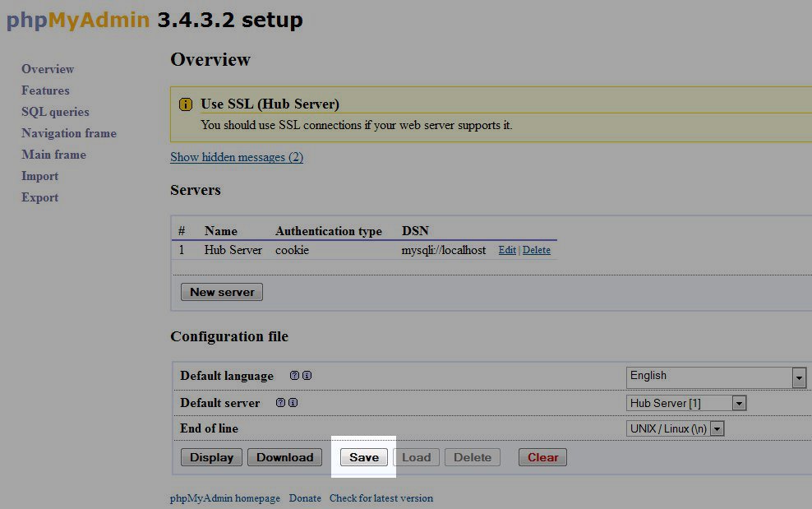
Task: Click the info icon beside Default language
Action: (307, 376)
